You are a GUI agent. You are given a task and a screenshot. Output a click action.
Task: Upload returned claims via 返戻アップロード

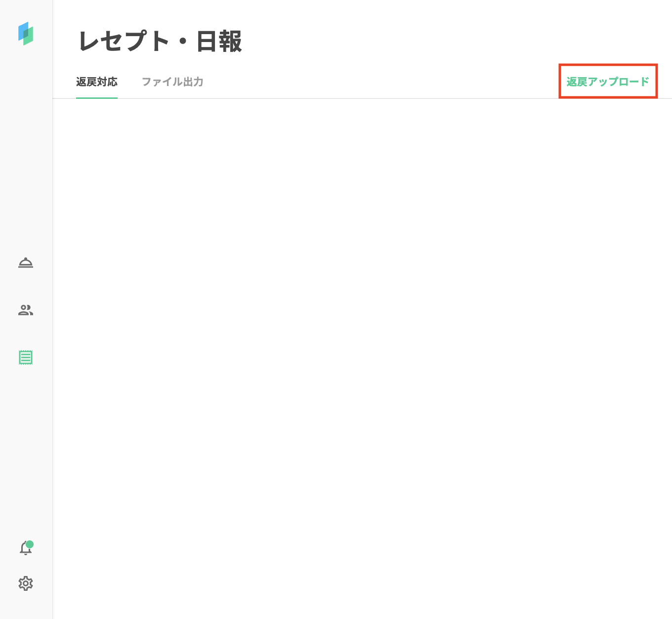point(608,82)
